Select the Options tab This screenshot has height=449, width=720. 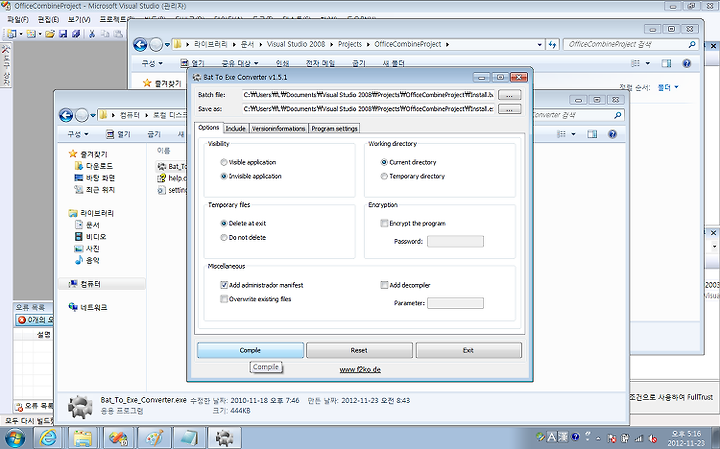tap(209, 128)
